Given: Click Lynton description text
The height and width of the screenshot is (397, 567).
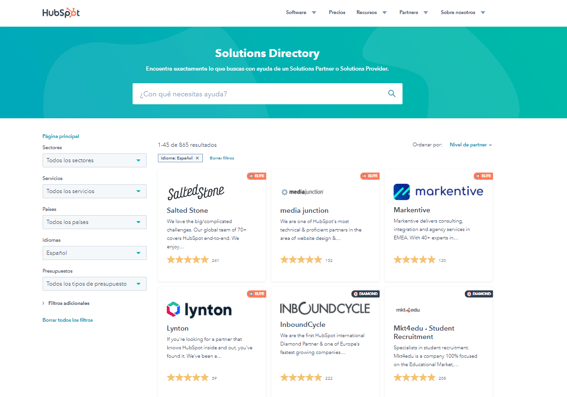Looking at the screenshot, I should (x=209, y=347).
